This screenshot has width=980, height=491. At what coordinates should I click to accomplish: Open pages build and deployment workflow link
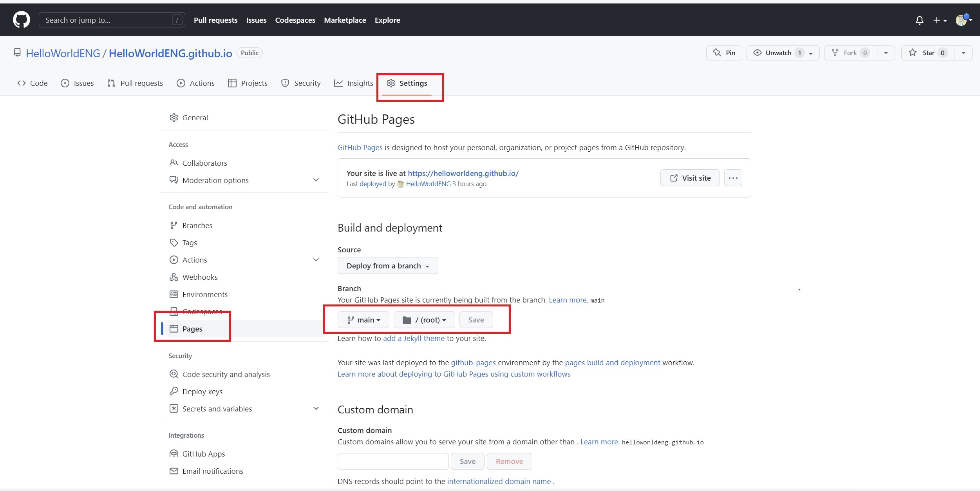(x=613, y=362)
